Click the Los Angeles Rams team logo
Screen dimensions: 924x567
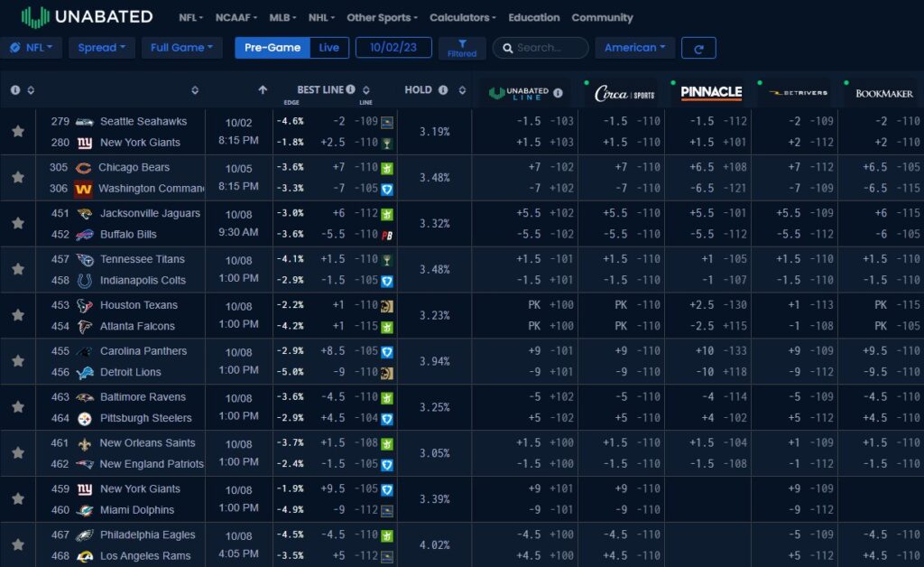(85, 556)
